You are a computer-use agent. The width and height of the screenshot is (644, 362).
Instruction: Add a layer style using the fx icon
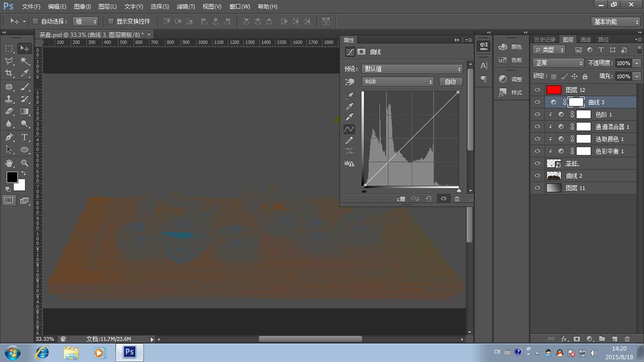[564, 339]
